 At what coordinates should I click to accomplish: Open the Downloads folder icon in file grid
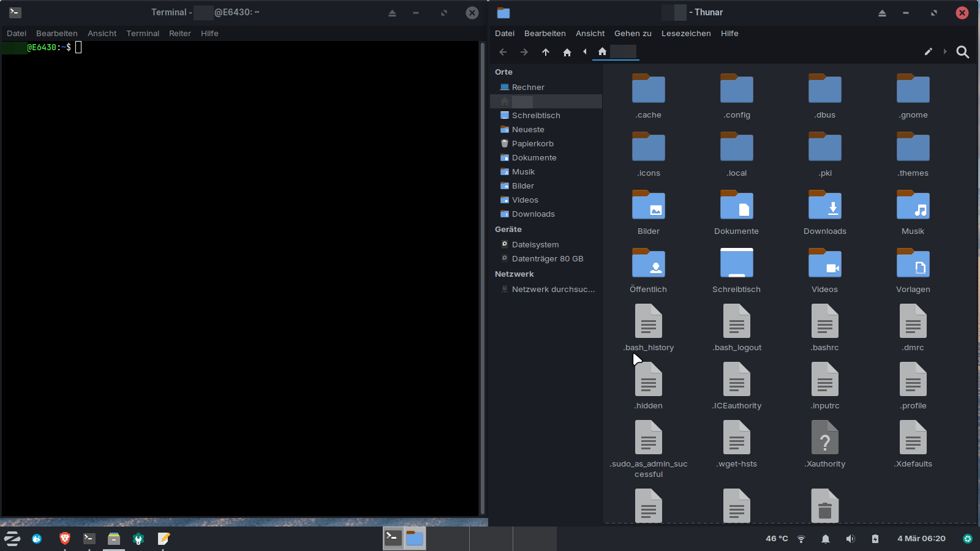pos(824,206)
